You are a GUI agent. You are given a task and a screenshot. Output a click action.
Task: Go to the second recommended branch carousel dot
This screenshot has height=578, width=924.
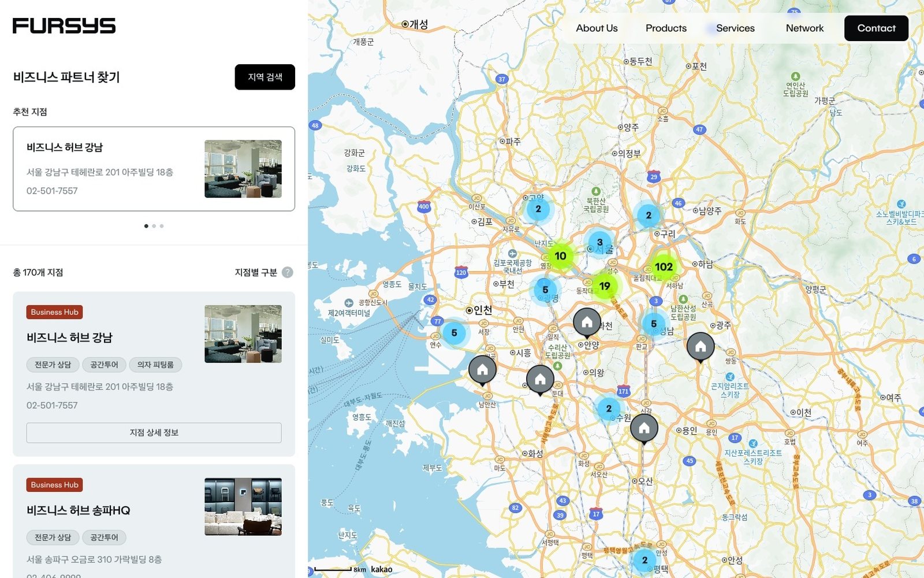pos(154,226)
